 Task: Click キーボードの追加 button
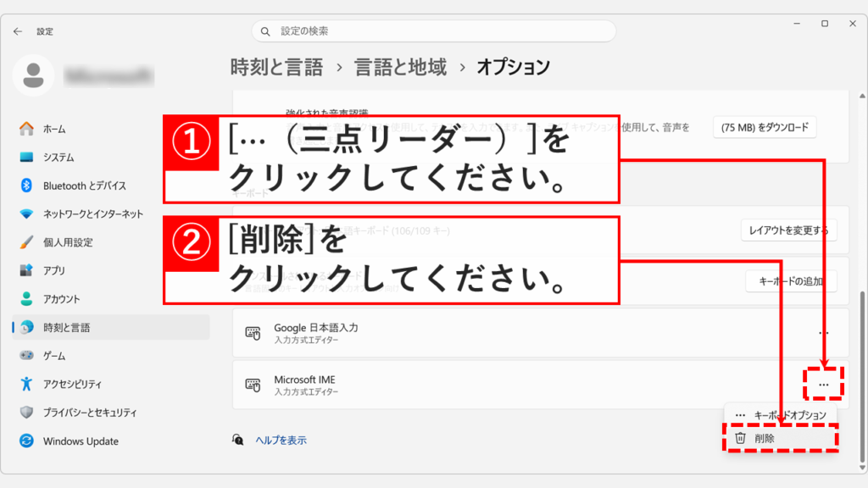pyautogui.click(x=791, y=281)
